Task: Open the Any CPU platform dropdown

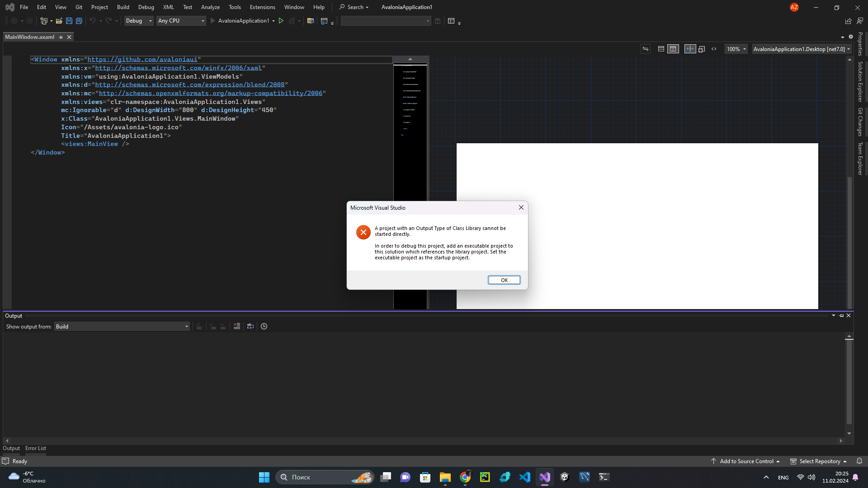Action: 181,21
